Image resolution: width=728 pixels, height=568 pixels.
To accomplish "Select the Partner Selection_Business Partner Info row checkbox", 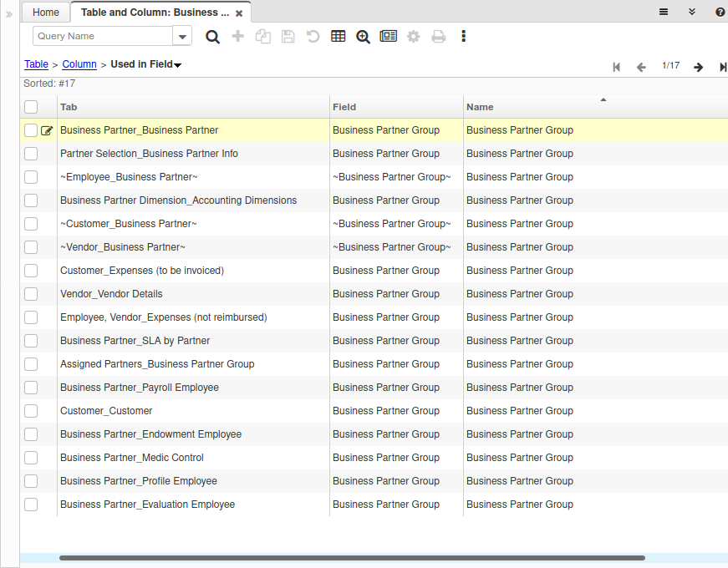I will pos(31,154).
